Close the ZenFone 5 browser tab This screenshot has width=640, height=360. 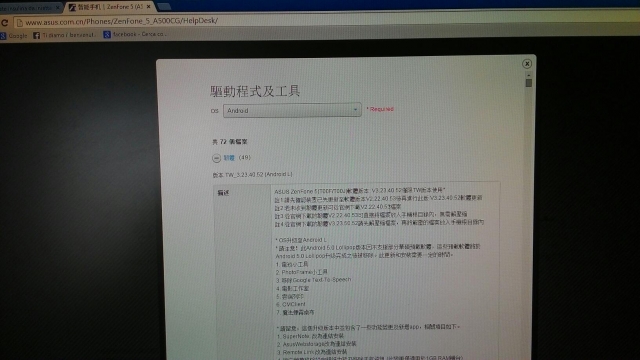pyautogui.click(x=149, y=7)
